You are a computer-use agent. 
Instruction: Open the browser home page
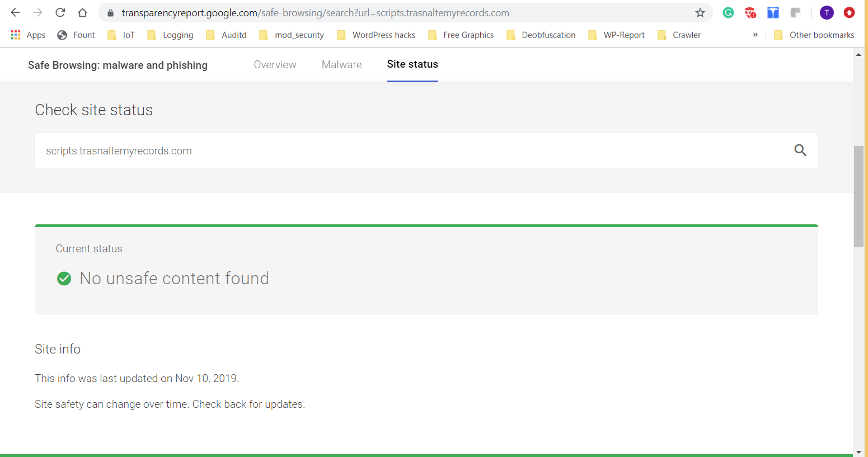pos(82,12)
